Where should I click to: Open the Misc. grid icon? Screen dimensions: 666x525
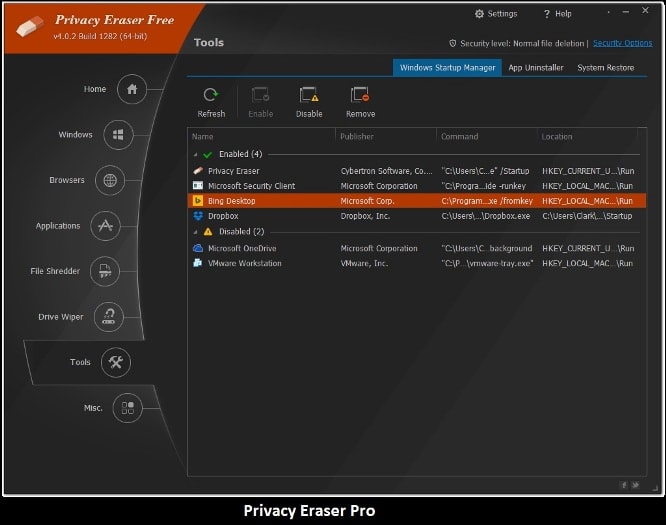[x=127, y=408]
